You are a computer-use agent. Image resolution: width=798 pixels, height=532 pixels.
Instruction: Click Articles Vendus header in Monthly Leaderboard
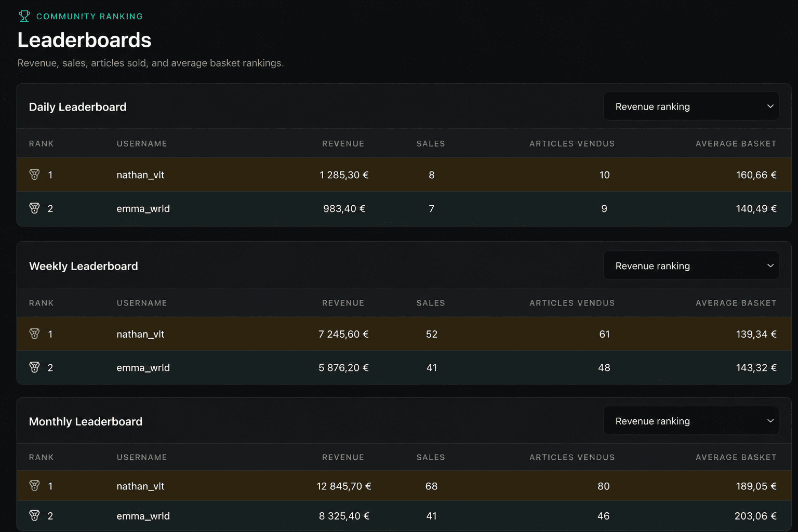pos(572,457)
